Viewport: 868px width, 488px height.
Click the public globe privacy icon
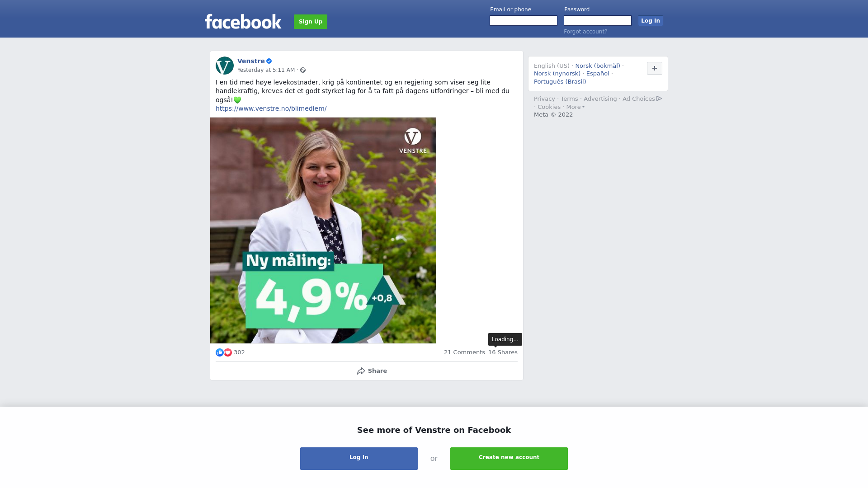[x=303, y=70]
